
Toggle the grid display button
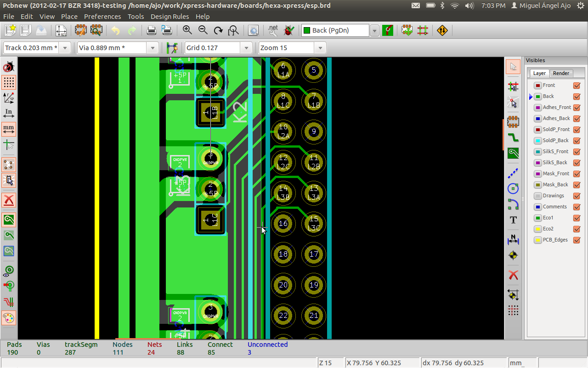[x=9, y=82]
